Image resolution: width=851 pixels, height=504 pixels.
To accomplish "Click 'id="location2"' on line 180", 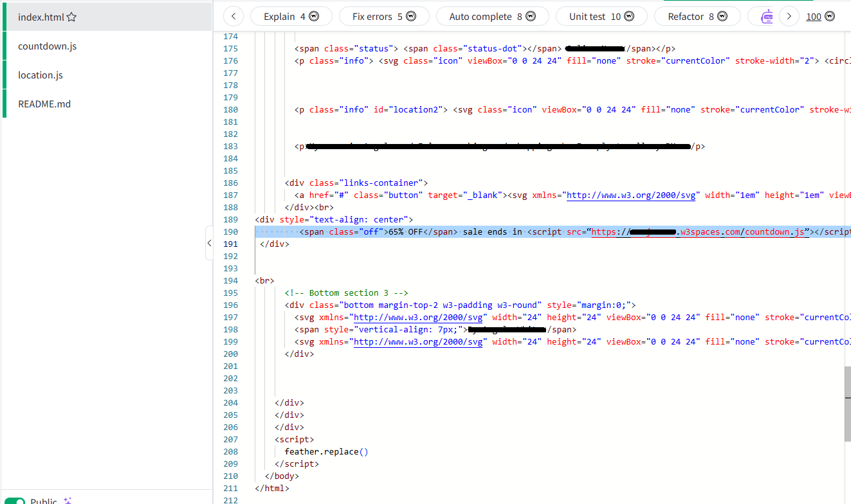I will (x=410, y=110).
